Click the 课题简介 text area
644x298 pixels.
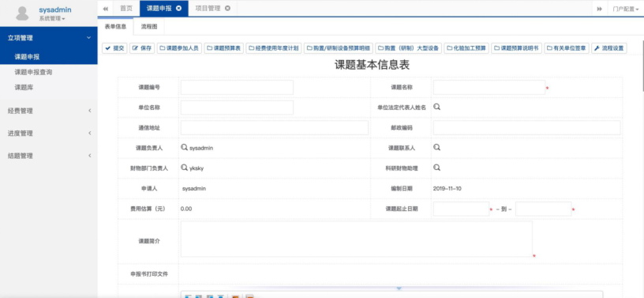point(357,240)
